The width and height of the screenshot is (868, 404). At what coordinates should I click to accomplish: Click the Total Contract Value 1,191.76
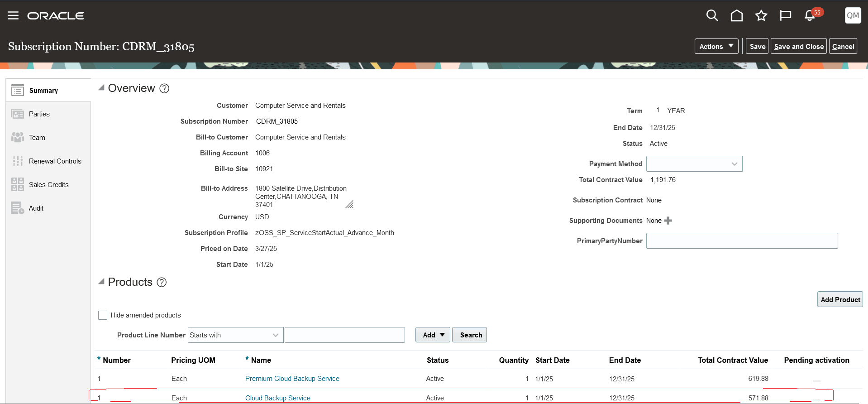click(663, 180)
